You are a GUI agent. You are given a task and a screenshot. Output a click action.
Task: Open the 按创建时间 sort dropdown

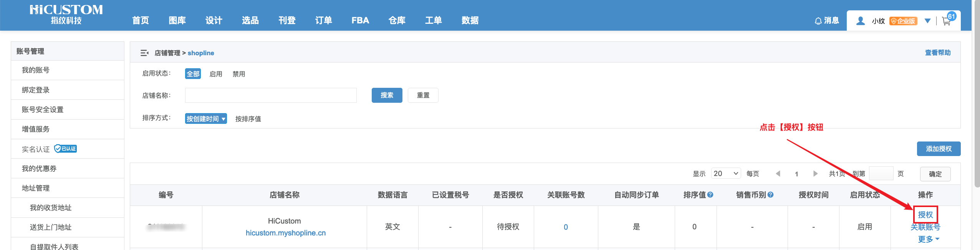click(206, 119)
